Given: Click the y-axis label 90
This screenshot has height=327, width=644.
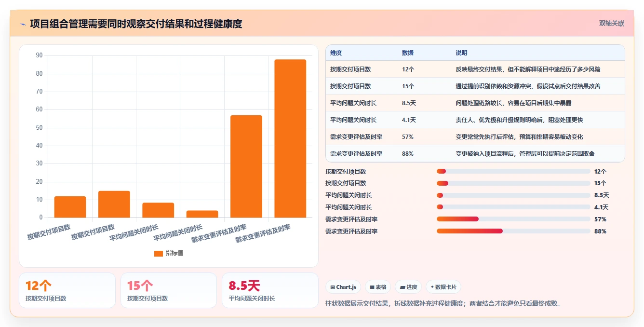Looking at the screenshot, I should pyautogui.click(x=39, y=55).
